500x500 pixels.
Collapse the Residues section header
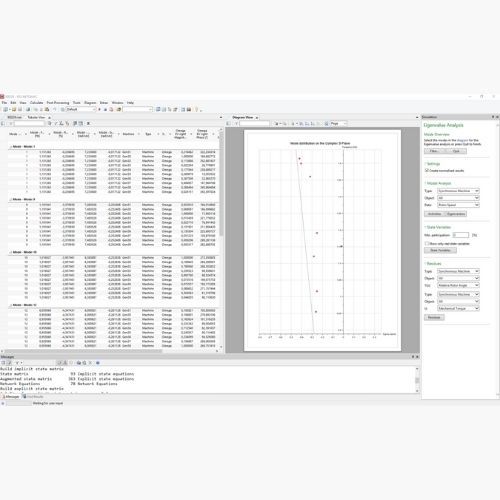pyautogui.click(x=433, y=263)
